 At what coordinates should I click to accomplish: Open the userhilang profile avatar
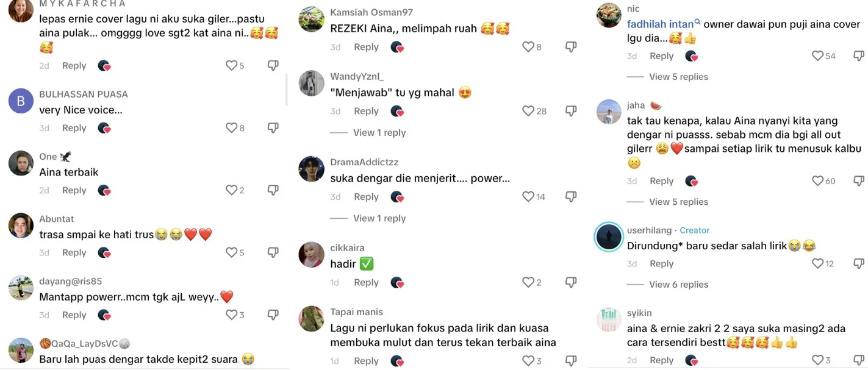coord(609,237)
